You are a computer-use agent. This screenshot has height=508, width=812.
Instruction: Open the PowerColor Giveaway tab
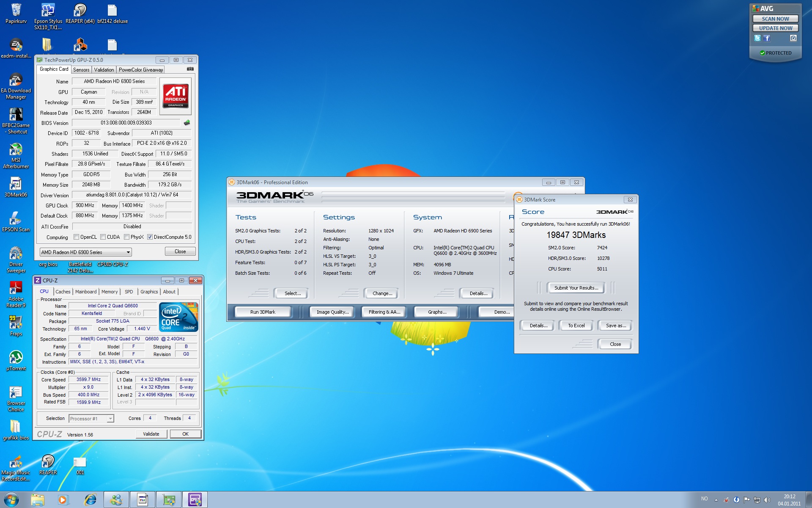pos(141,70)
